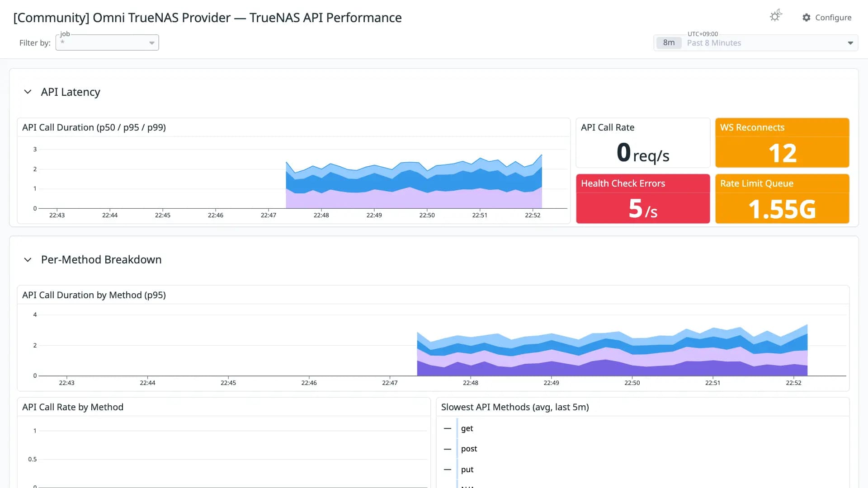Click the dashboard title text
The height and width of the screenshot is (488, 868).
coord(208,18)
